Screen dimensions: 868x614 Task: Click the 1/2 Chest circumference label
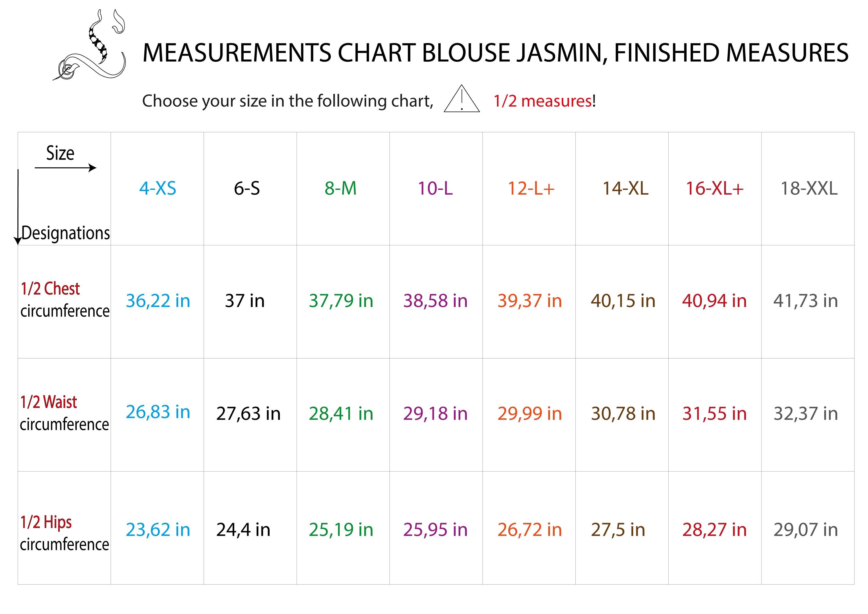[x=64, y=300]
